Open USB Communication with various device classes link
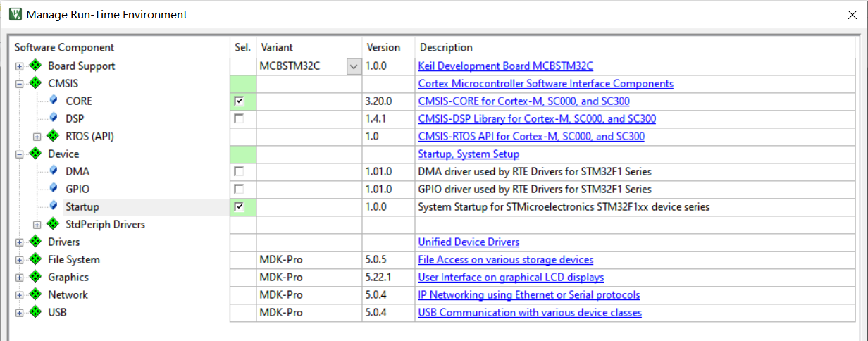Viewport: 868px width, 341px height. tap(530, 313)
